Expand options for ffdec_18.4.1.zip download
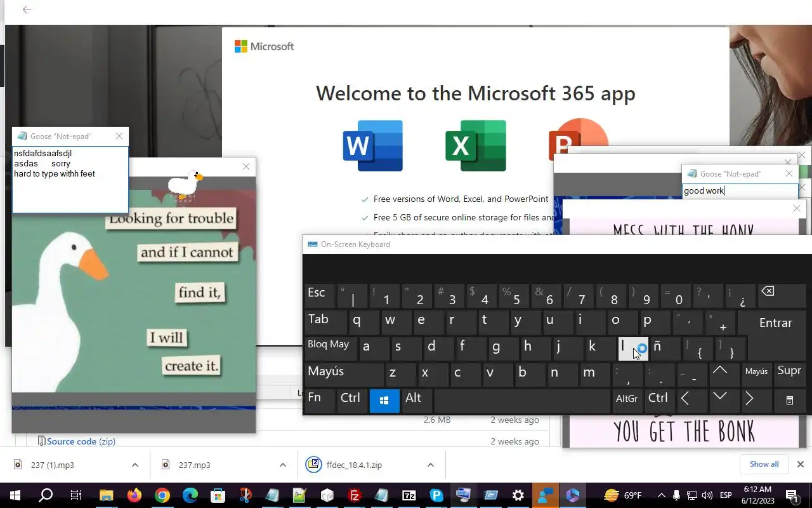This screenshot has height=508, width=812. coord(430,465)
